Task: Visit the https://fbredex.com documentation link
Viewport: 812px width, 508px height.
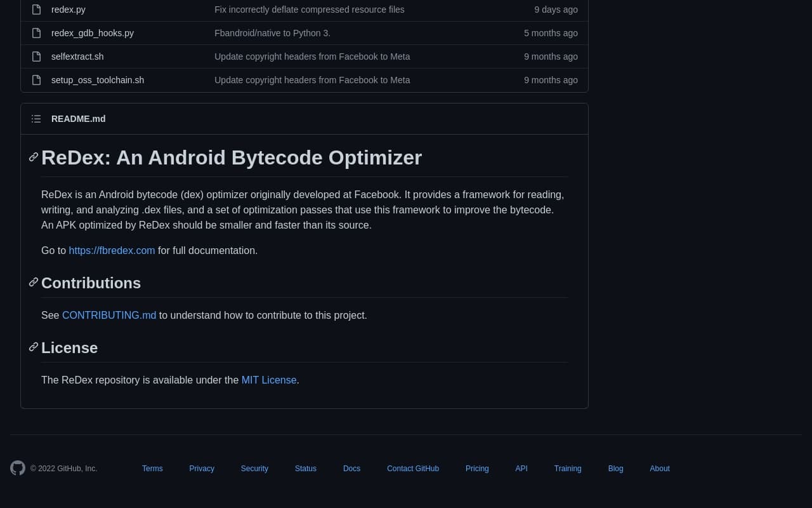Action: click(112, 250)
